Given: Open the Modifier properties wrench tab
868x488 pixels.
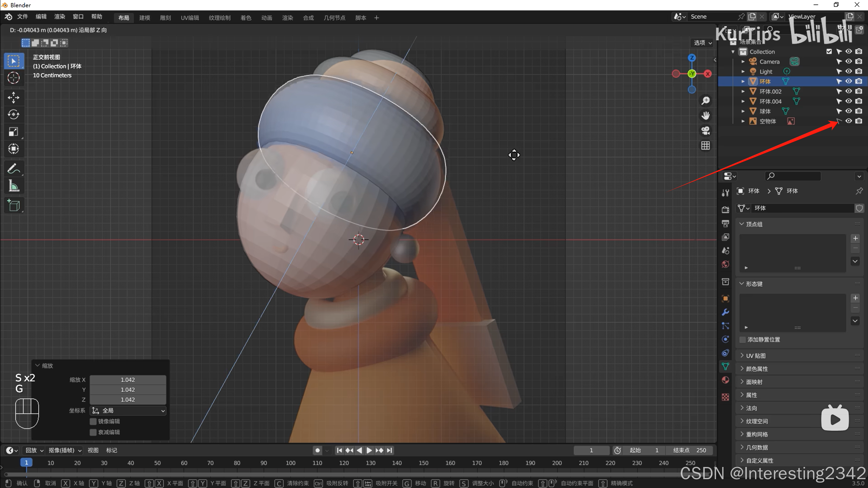Looking at the screenshot, I should 725,312.
